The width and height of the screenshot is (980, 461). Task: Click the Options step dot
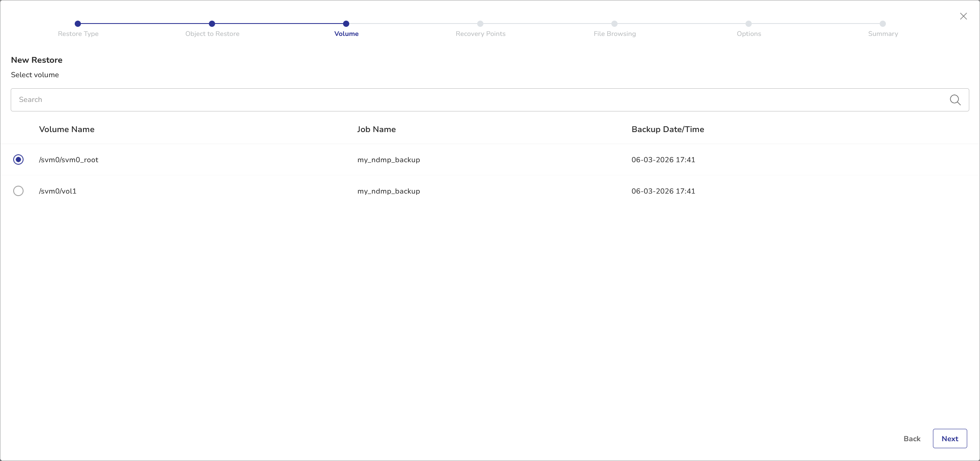coord(748,24)
